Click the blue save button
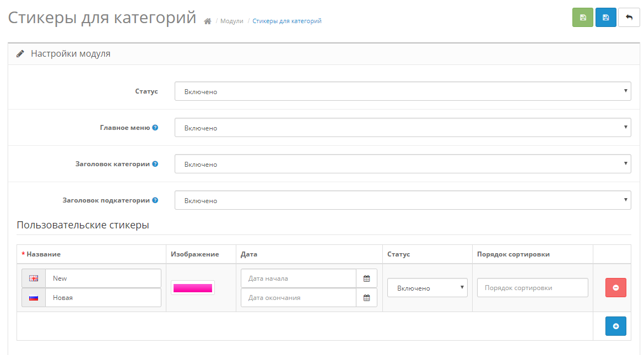 coord(605,18)
